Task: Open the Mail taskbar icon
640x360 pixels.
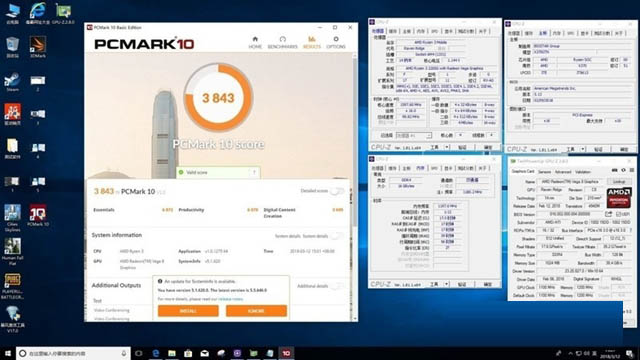Action: [204, 353]
